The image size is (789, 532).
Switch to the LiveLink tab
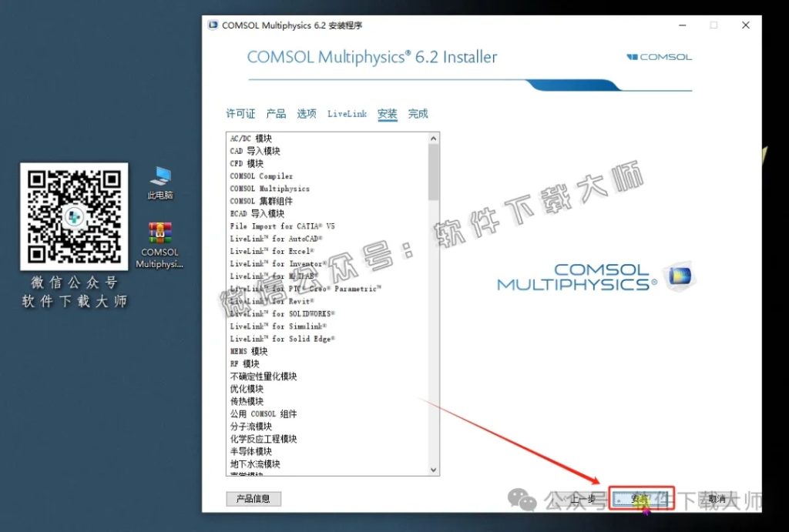(347, 113)
